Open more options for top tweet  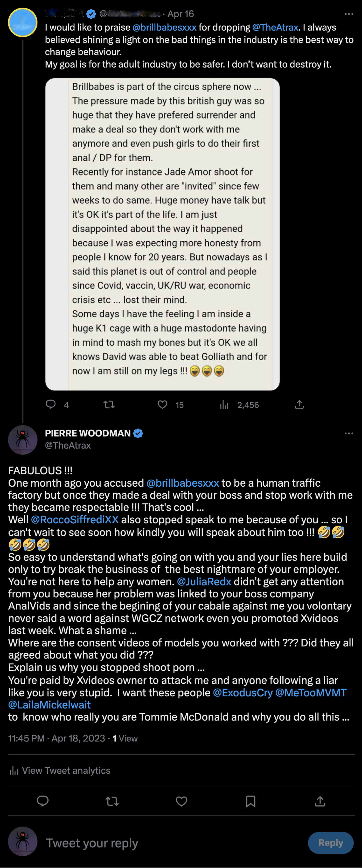[348, 14]
